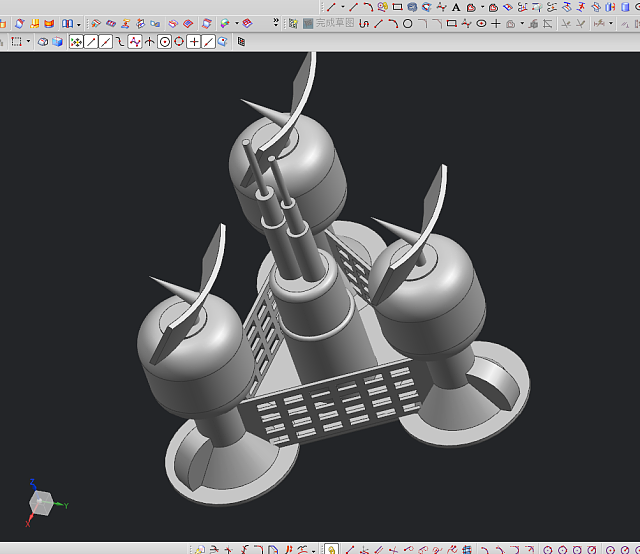Viewport: 640px width, 554px height.
Task: Click the red grid surface icon after the rainbow dropdown
Action: pyautogui.click(x=247, y=23)
